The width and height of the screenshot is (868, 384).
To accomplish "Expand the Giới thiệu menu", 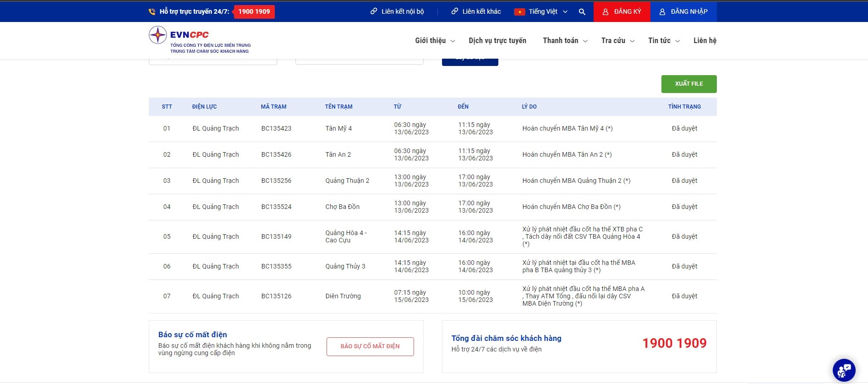I will coord(435,41).
